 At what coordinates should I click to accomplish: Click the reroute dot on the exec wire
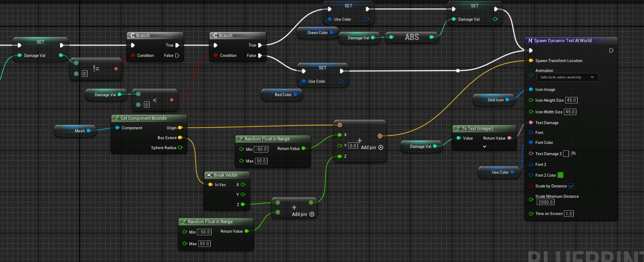point(458,71)
